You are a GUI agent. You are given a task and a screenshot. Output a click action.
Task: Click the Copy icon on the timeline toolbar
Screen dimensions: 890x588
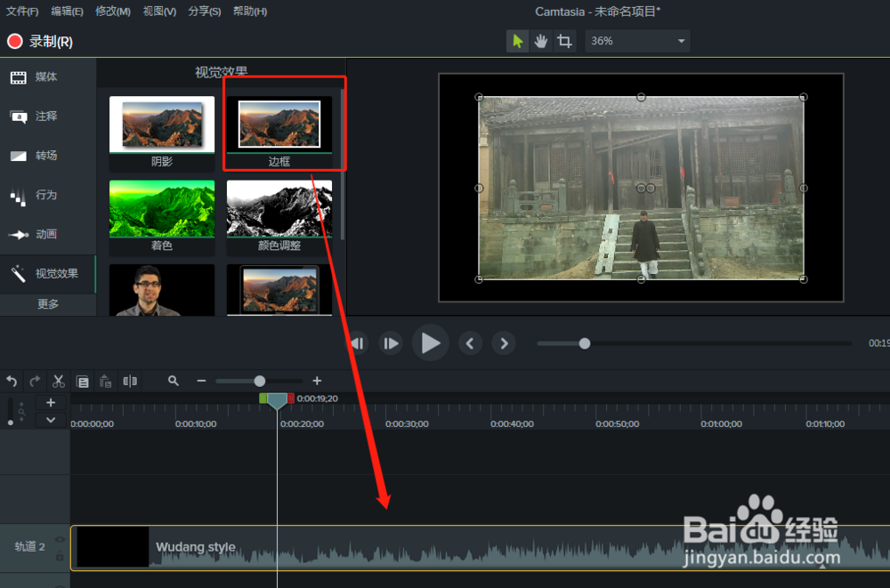tap(83, 381)
